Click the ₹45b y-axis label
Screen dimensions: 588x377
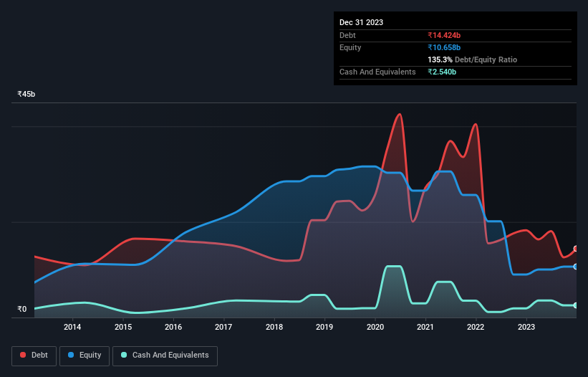[x=26, y=94]
